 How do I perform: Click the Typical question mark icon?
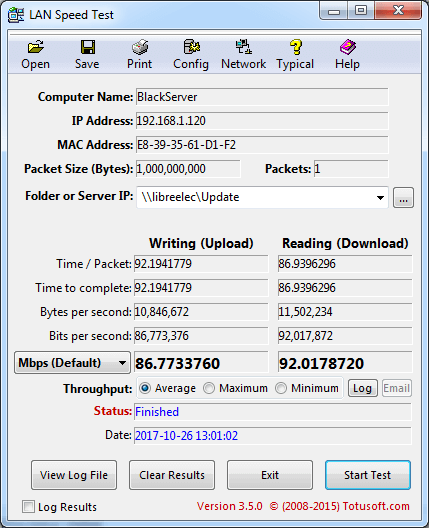[295, 47]
